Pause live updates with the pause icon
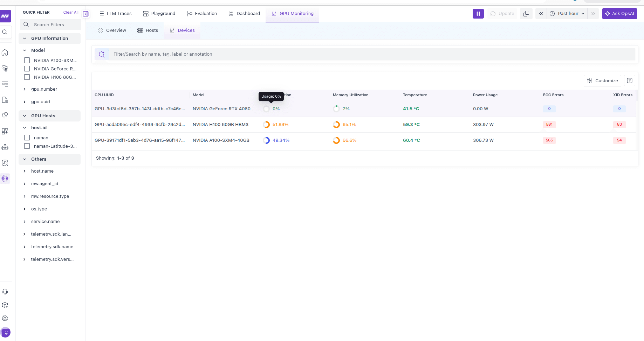This screenshot has width=644, height=341. (478, 14)
